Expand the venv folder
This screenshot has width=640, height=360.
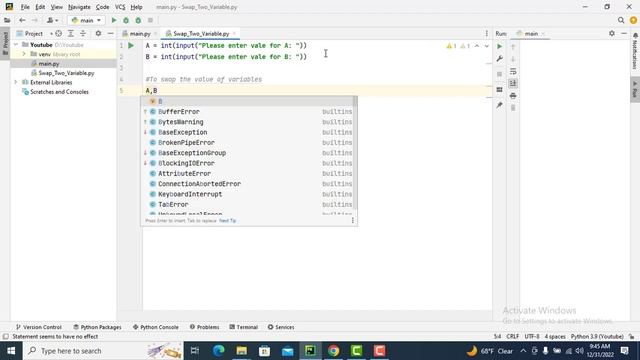click(x=24, y=54)
